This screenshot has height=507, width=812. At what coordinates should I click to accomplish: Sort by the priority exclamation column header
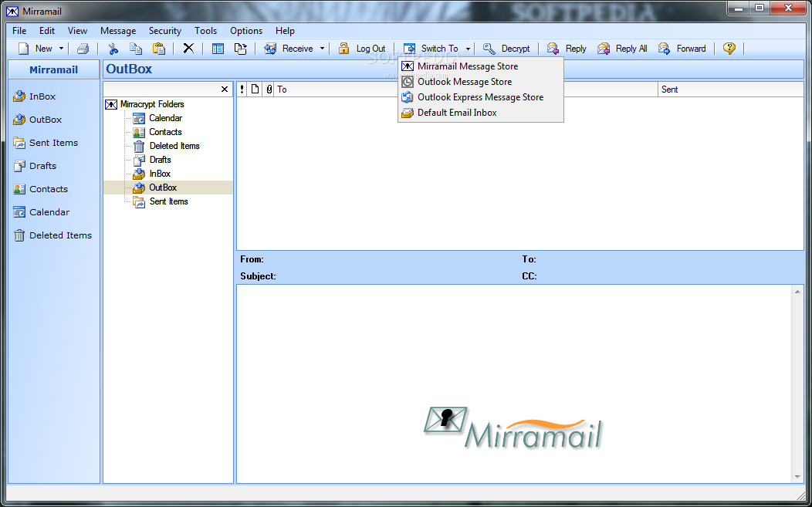pos(242,89)
